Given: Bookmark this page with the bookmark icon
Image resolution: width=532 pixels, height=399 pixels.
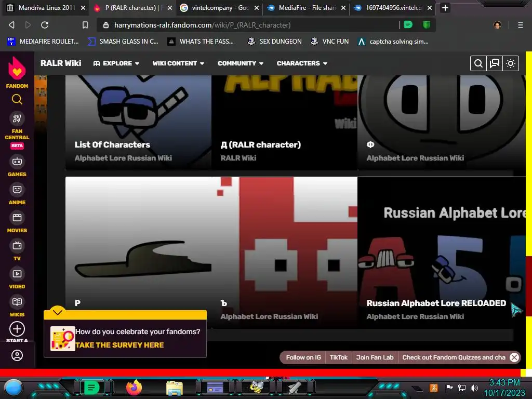Looking at the screenshot, I should pos(85,25).
